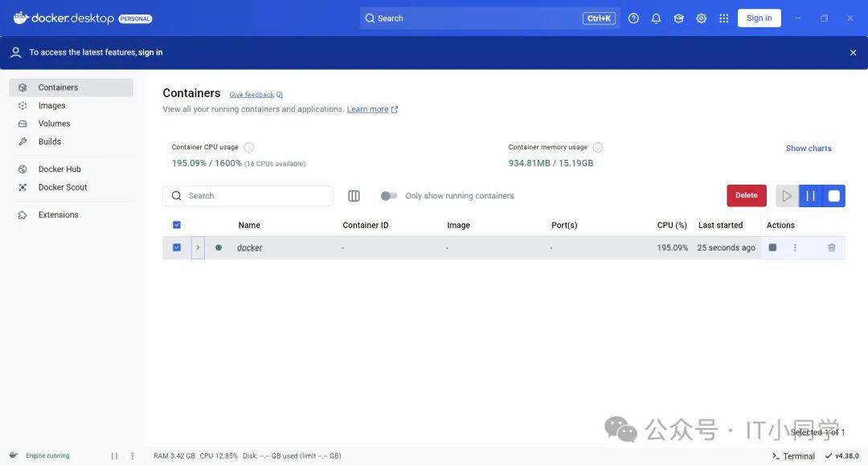Toggle the select-all header checkbox
This screenshot has width=868, height=465.
pyautogui.click(x=177, y=225)
